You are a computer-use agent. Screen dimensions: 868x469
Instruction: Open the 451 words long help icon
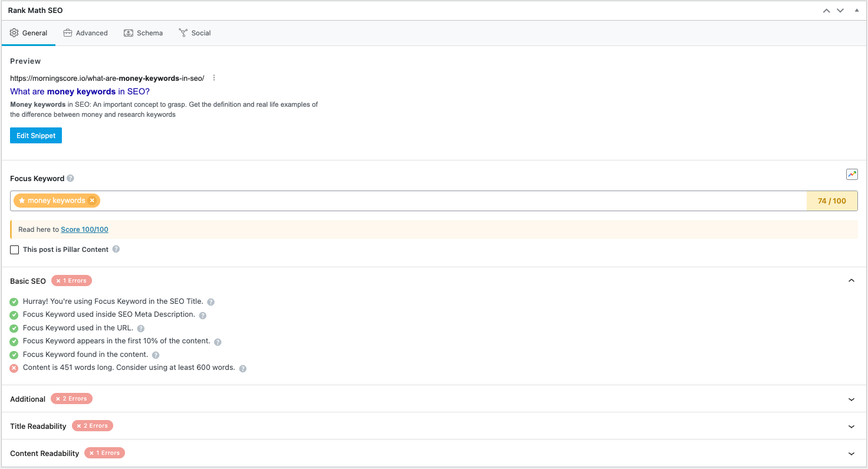[x=242, y=368]
